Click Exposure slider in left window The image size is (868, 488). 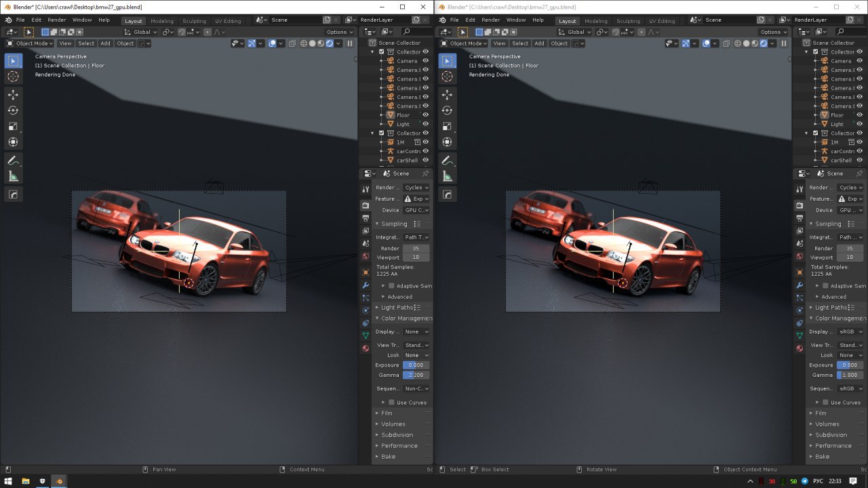(416, 365)
